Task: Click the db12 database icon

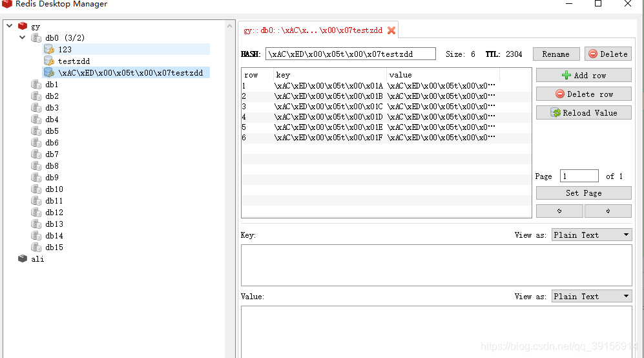Action: 36,213
